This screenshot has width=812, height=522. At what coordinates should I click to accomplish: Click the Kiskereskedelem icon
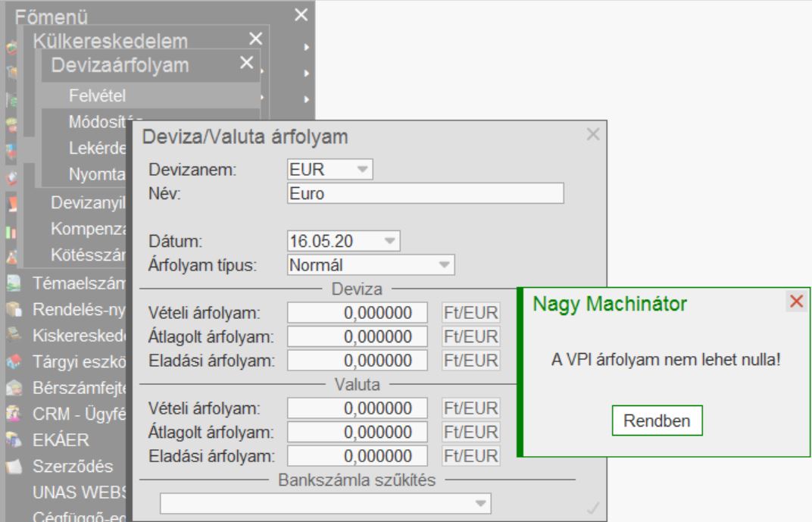tap(14, 335)
